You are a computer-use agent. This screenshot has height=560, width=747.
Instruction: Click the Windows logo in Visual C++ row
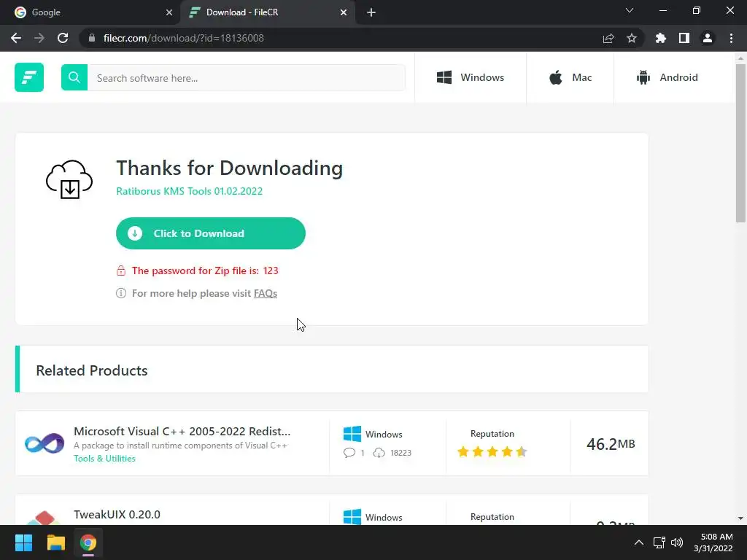pyautogui.click(x=352, y=434)
